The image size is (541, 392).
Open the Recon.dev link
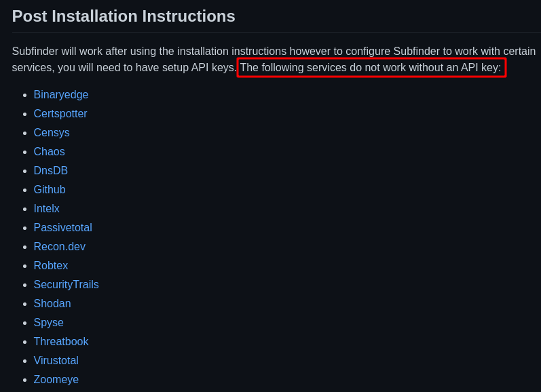(x=60, y=247)
